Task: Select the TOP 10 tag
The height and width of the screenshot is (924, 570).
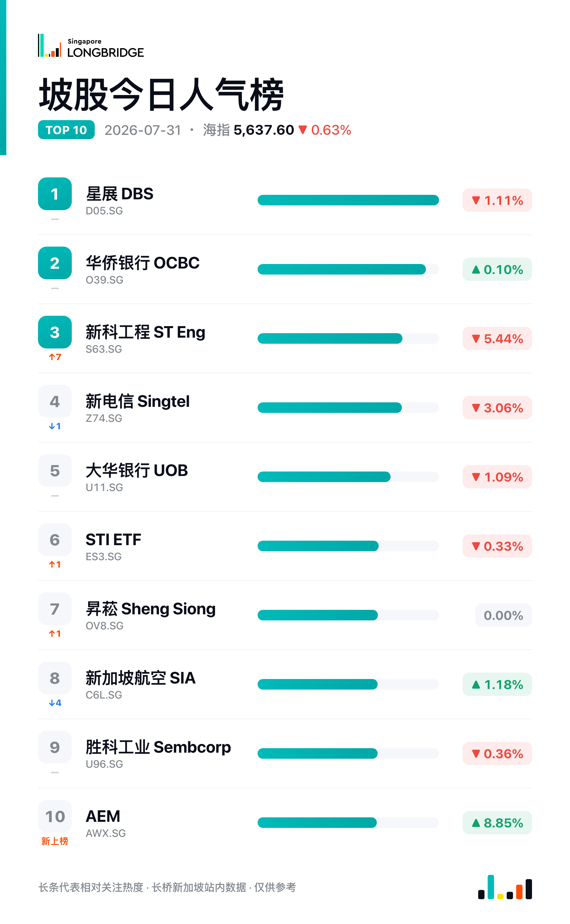Action: coord(66,130)
